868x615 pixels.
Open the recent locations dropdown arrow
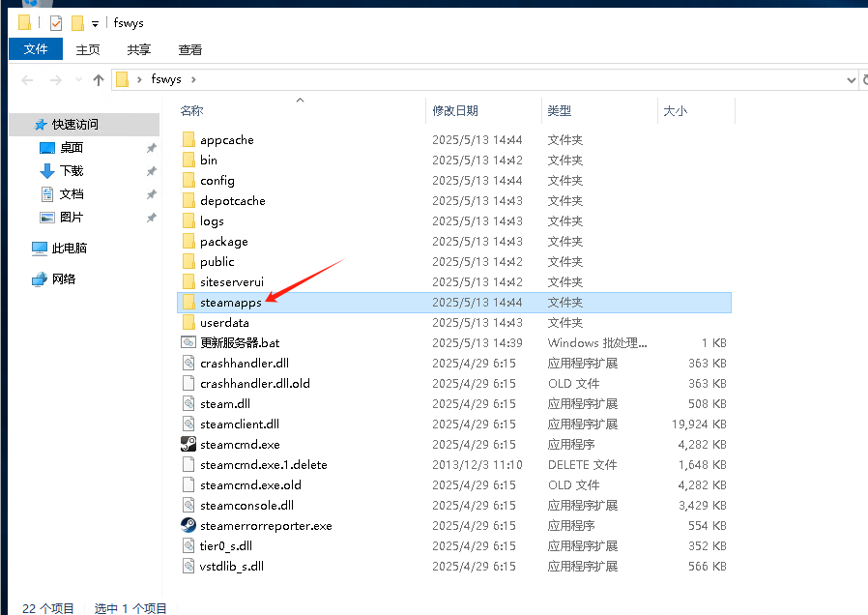click(x=78, y=79)
